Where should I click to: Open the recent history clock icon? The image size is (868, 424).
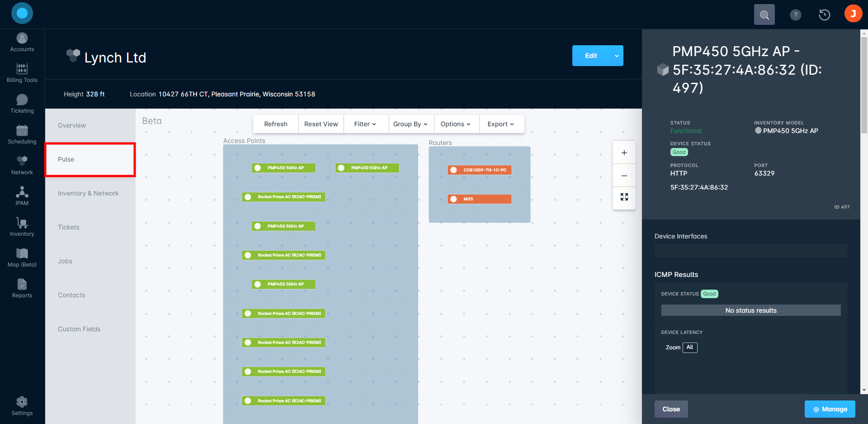(x=825, y=15)
